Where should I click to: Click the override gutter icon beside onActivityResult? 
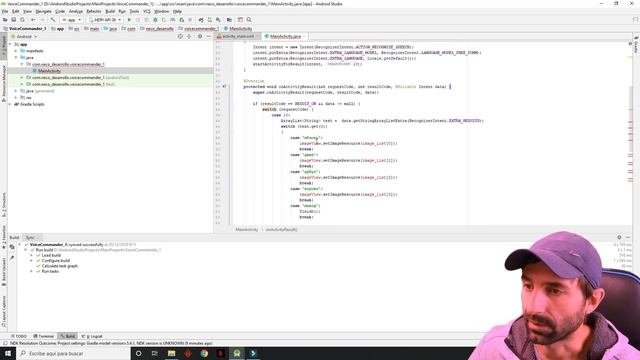click(x=224, y=87)
